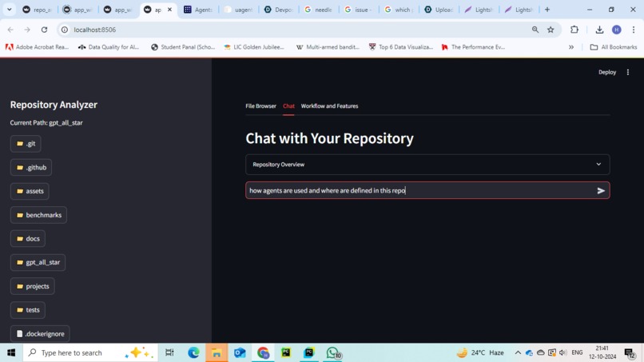Screen dimensions: 644x362
Task: Switch to the File Browser tab
Action: point(260,106)
